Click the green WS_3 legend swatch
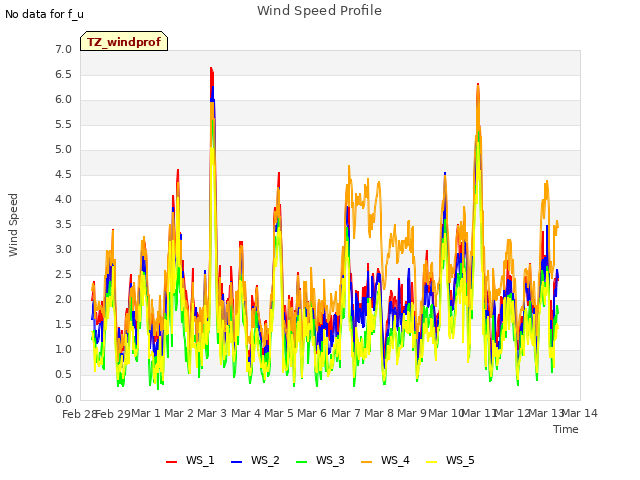The height and width of the screenshot is (480, 640). pos(302,462)
